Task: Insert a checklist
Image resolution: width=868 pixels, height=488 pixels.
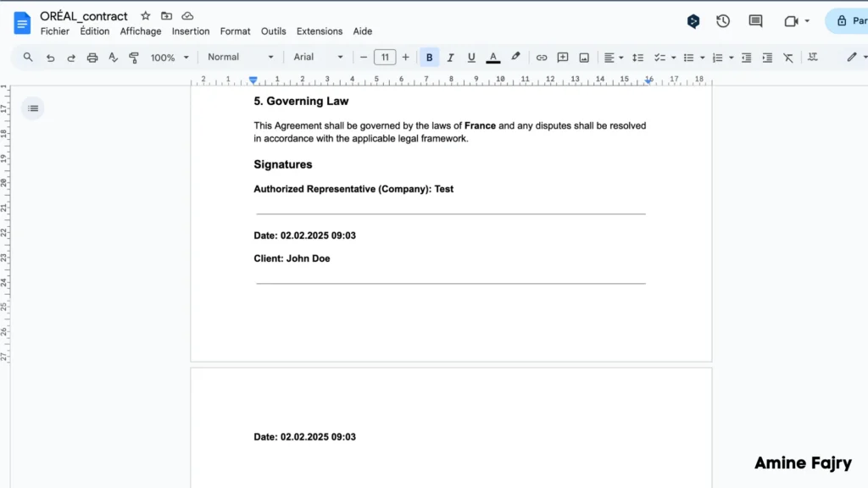Action: (659, 58)
